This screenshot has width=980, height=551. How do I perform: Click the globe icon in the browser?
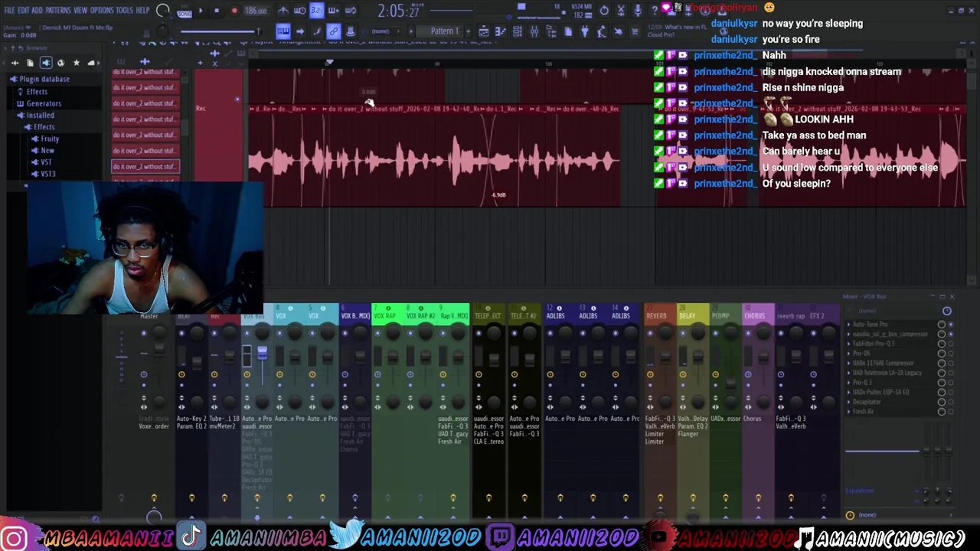(x=61, y=63)
